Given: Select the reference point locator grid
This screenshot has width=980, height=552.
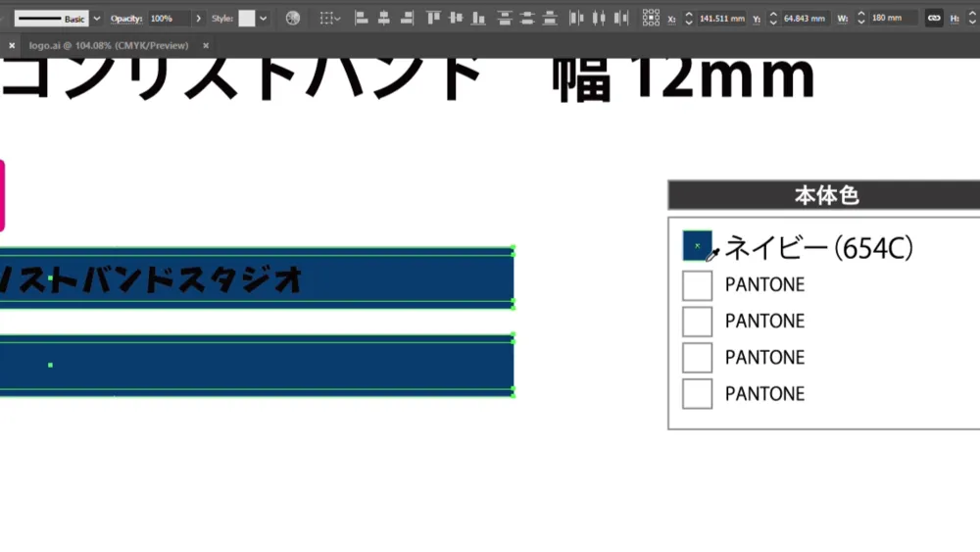Looking at the screenshot, I should pyautogui.click(x=651, y=18).
